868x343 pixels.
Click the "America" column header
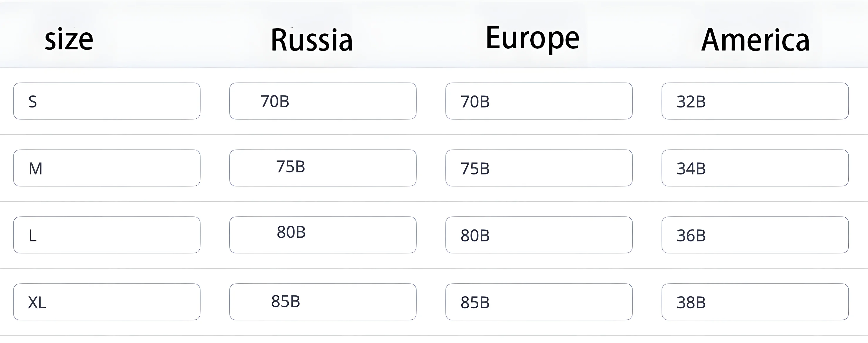[x=755, y=40]
